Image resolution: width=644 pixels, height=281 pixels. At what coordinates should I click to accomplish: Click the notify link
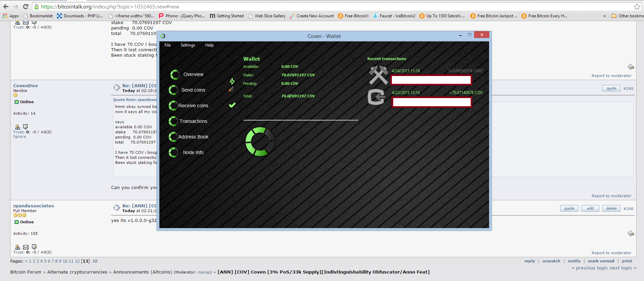click(x=574, y=261)
